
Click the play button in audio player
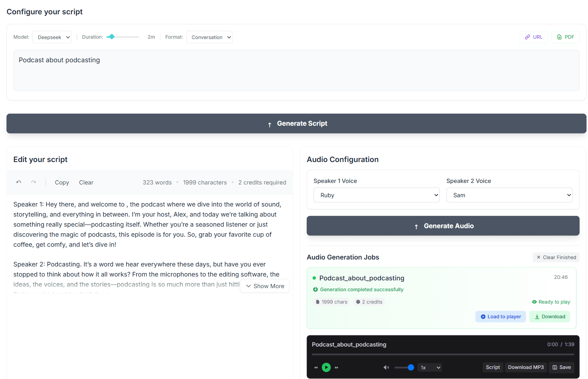coord(326,367)
